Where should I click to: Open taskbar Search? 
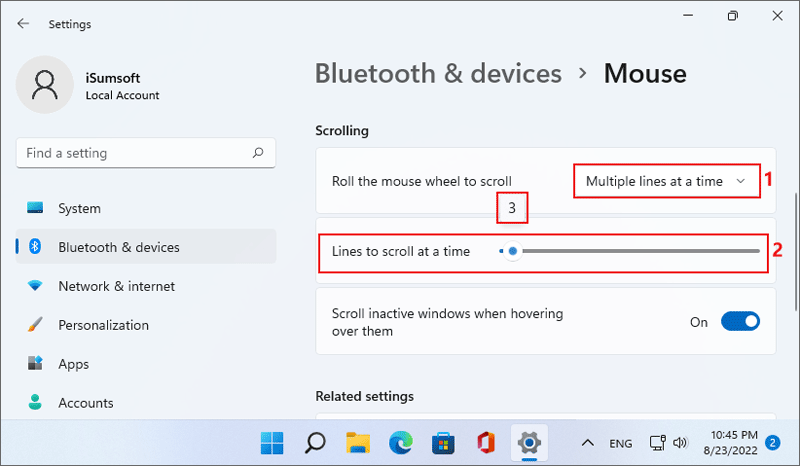[x=315, y=443]
